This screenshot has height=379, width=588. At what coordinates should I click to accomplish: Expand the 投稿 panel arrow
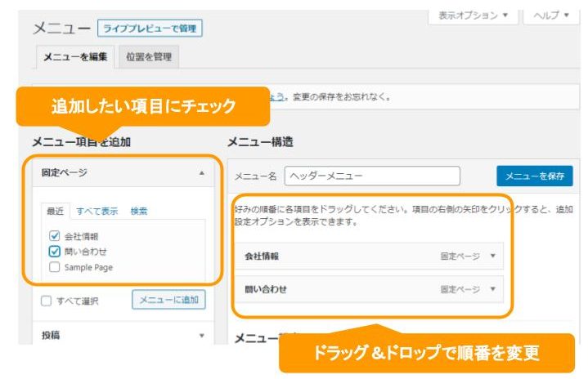click(x=201, y=335)
